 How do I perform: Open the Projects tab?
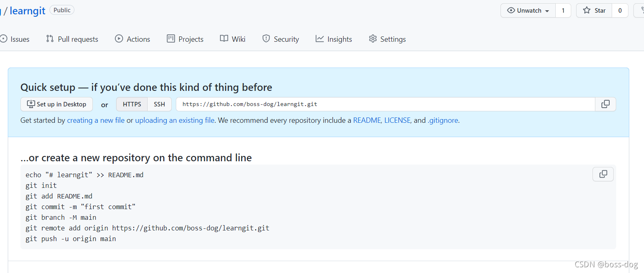pos(185,39)
